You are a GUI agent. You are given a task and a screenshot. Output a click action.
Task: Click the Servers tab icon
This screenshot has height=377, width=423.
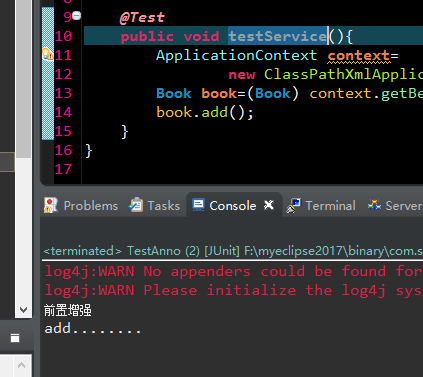[374, 205]
